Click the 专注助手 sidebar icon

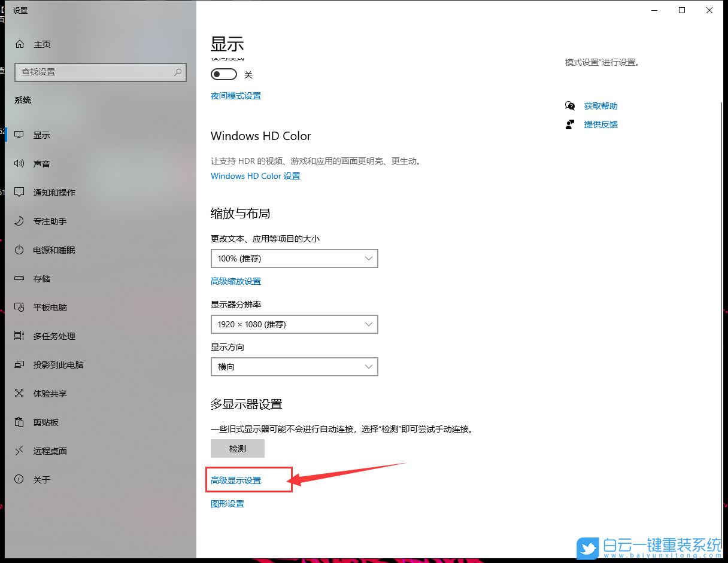[51, 221]
